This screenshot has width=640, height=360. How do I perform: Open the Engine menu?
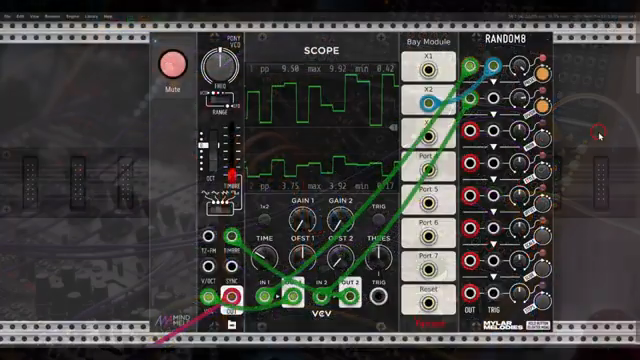(x=72, y=17)
